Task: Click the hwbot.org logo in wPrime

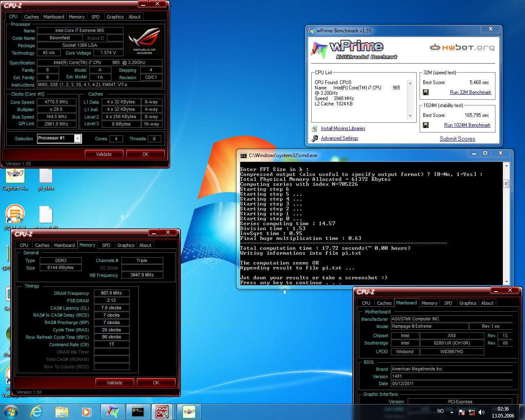Action: pyautogui.click(x=462, y=48)
